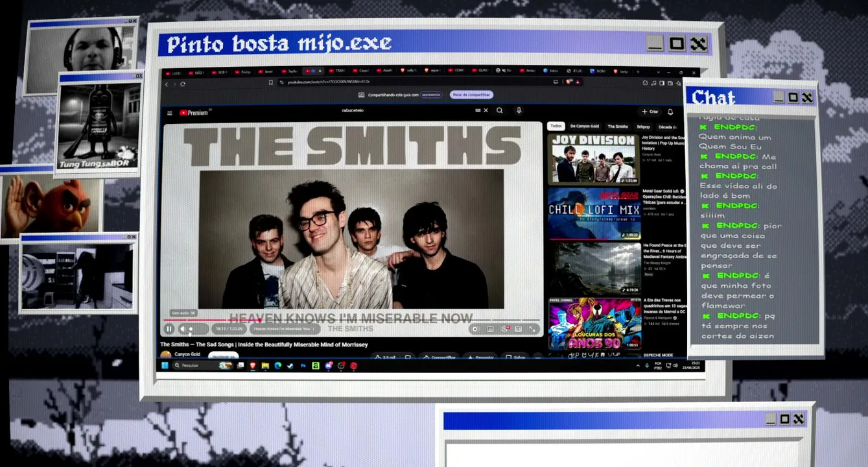Clear the YouTube search field
Screen dimensions: 868x467
486,110
